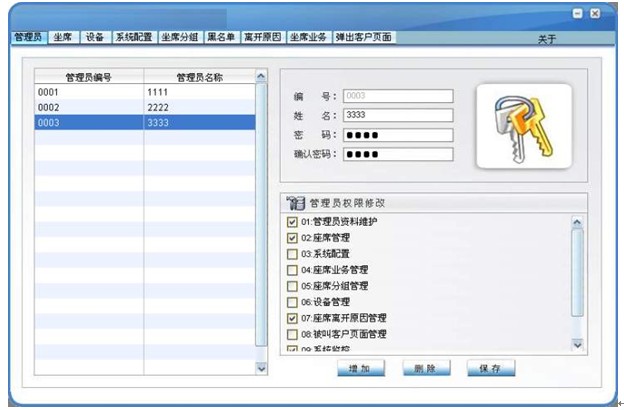Open the 关于 menu item

pyautogui.click(x=546, y=39)
